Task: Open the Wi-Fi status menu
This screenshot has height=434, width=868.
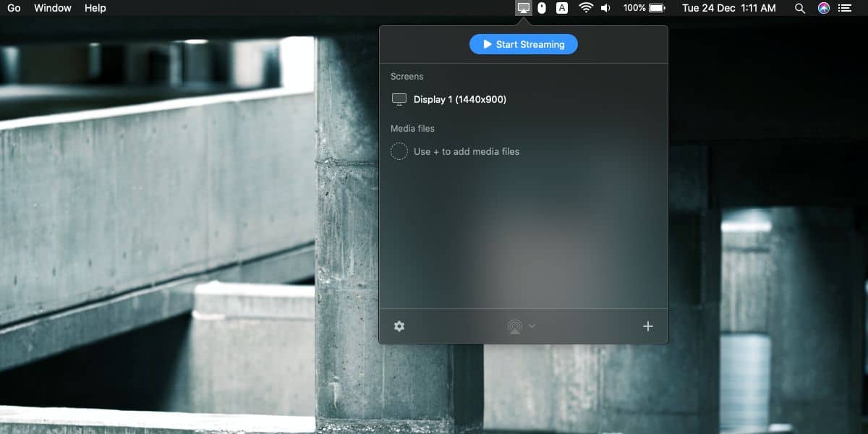Action: point(586,8)
